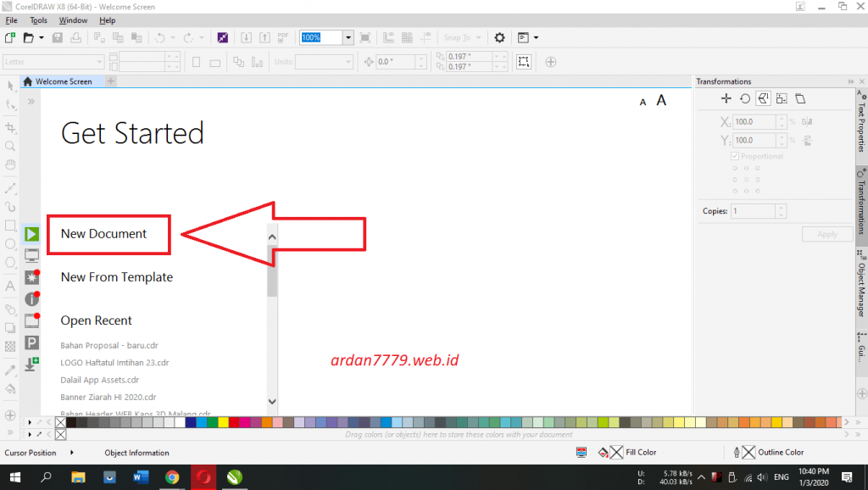Open the Product Details P icon

point(31,342)
